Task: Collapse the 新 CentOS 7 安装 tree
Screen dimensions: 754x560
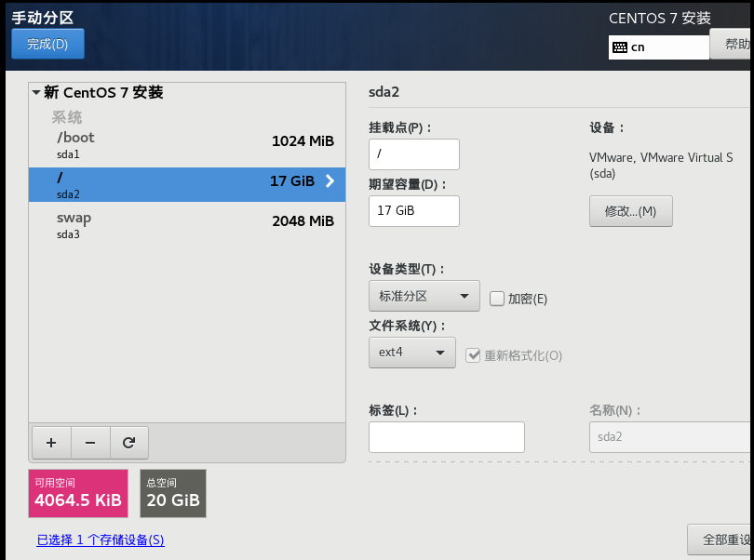Action: 36,92
